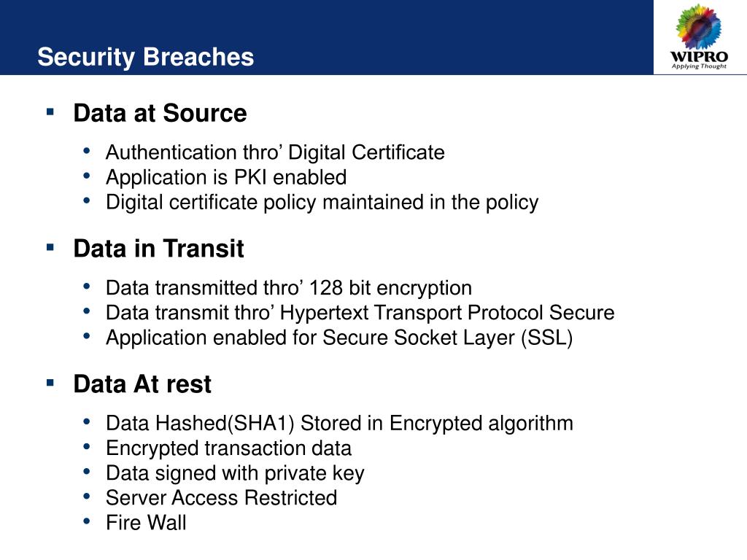
Task: Click the Wipro rainbow flower logo
Action: (698, 26)
